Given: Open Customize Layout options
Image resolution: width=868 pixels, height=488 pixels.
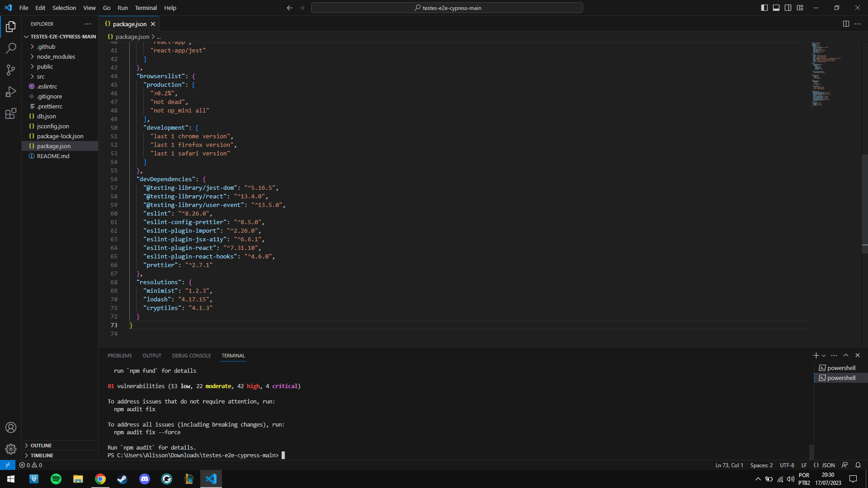Looking at the screenshot, I should click(x=800, y=8).
